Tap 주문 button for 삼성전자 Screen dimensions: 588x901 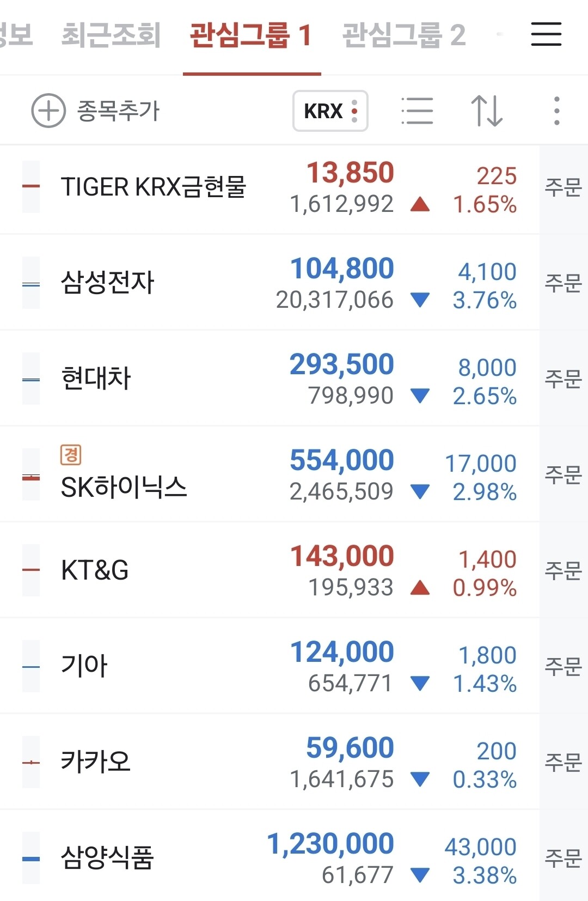tap(563, 283)
